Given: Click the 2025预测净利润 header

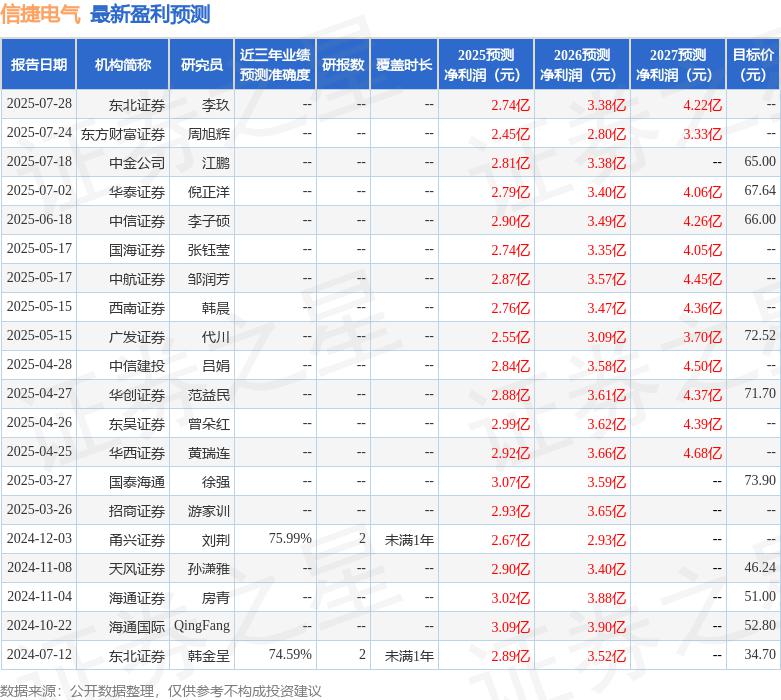Looking at the screenshot, I should [x=486, y=65].
